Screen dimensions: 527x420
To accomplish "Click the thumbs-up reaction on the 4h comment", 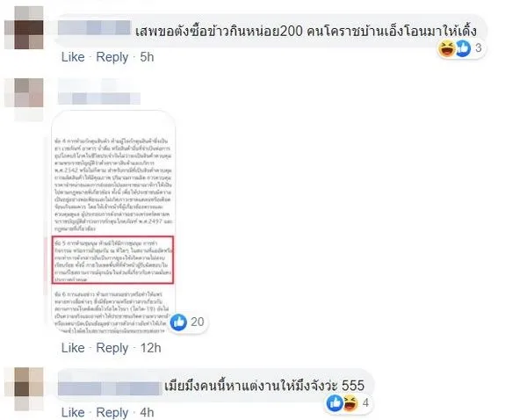I will 335,402.
